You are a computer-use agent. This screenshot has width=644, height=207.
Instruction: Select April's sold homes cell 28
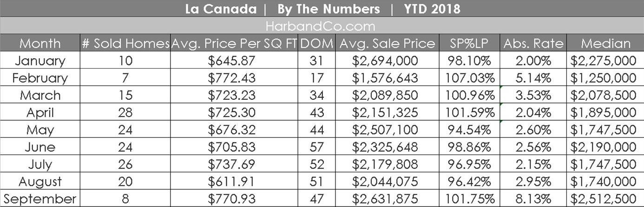125,112
